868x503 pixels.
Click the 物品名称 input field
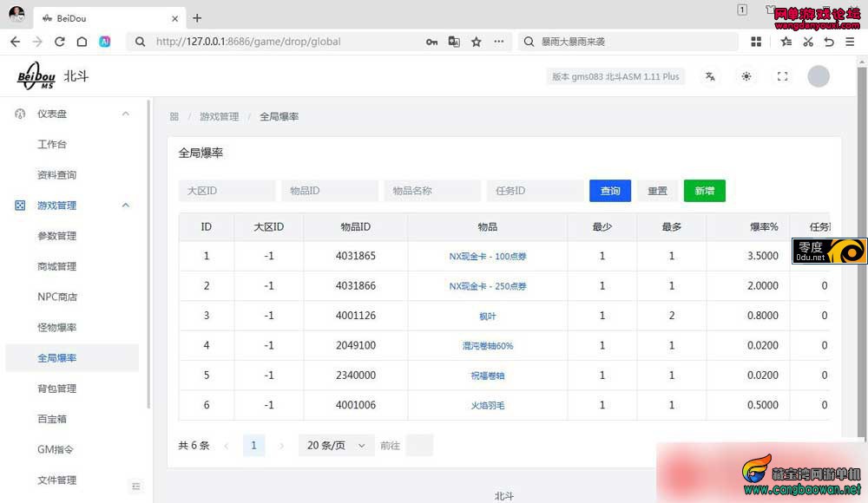pos(432,191)
